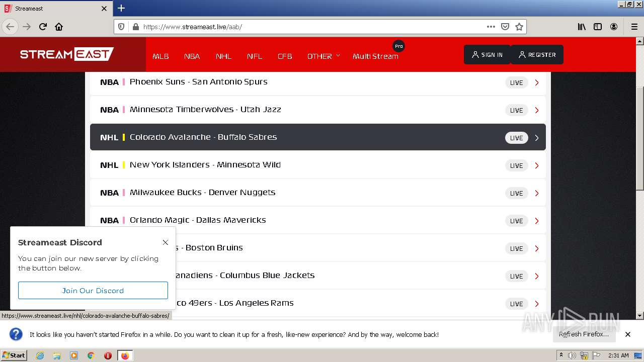The image size is (644, 362).
Task: Expand the OTHER dropdown menu
Action: (x=324, y=56)
